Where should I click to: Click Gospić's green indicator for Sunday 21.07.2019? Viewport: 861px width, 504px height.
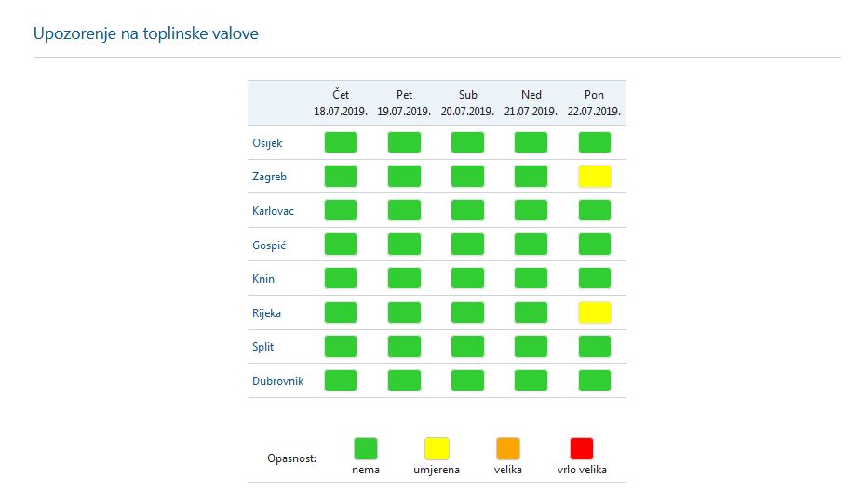click(x=531, y=244)
